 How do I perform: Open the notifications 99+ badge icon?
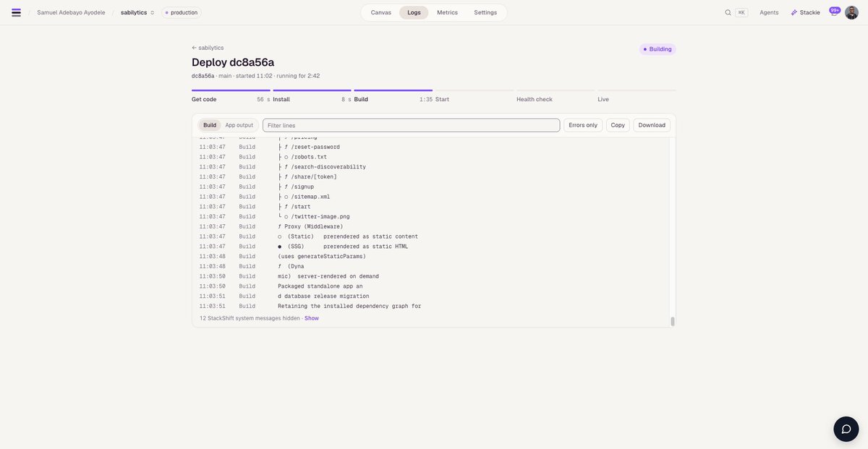pos(835,11)
